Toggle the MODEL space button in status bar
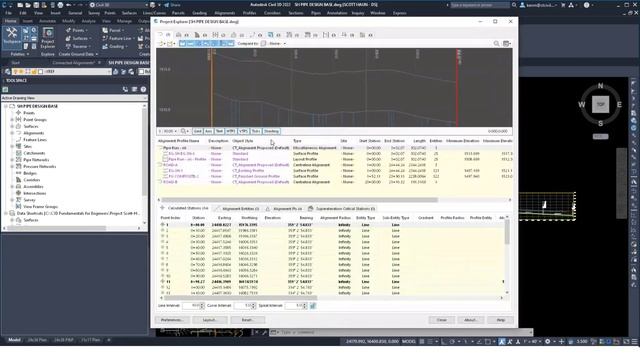Viewport: 640px width, 360px height. tap(409, 341)
